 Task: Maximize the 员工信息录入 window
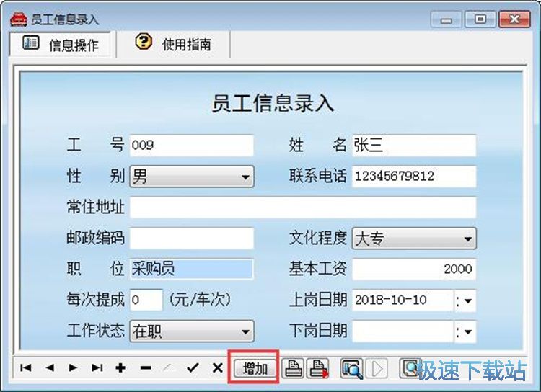pos(480,19)
